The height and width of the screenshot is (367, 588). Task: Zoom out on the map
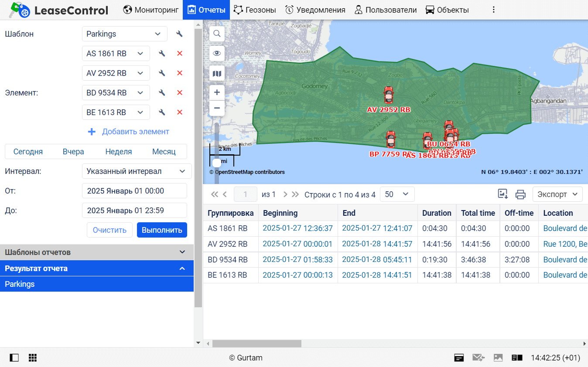(217, 108)
